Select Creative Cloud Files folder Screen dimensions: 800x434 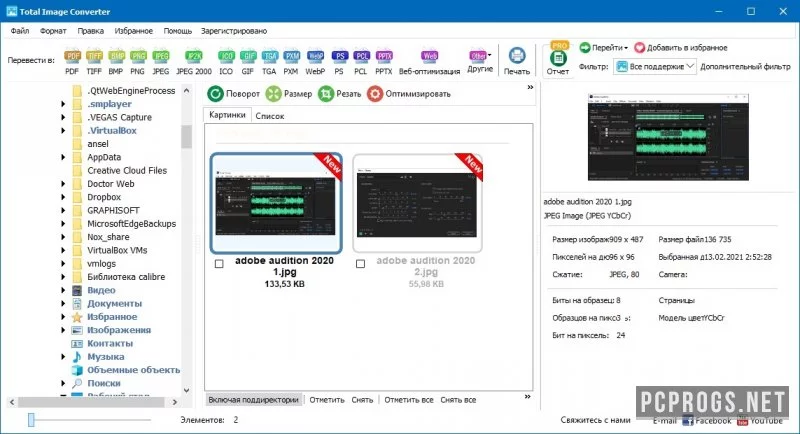127,170
